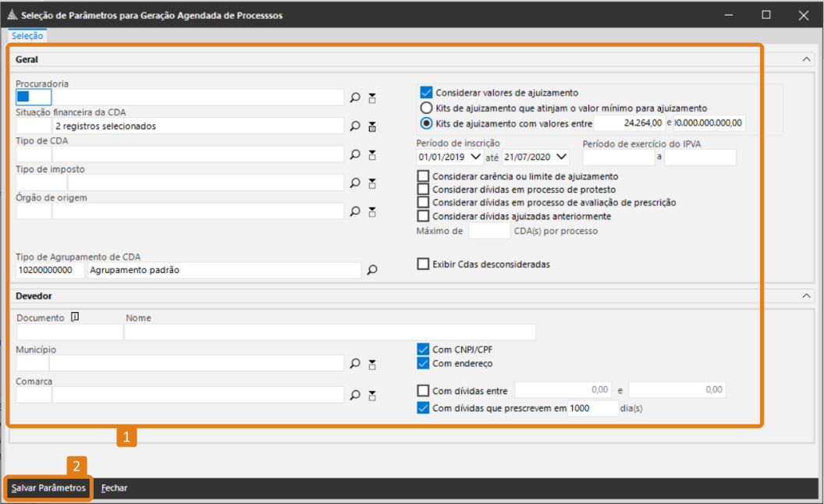824x504 pixels.
Task: Click the Tipo de imposto search icon
Action: 355,183
